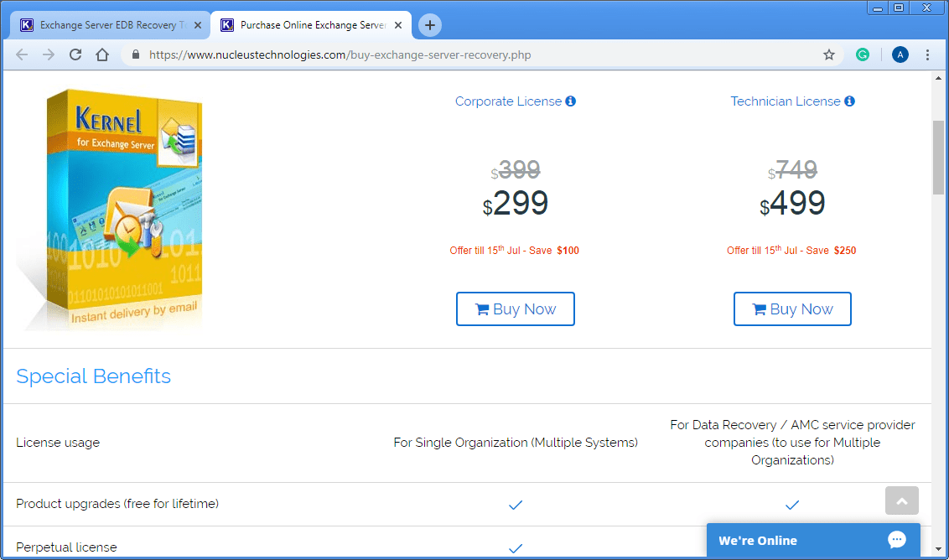Go to the browser home page
This screenshot has height=560, width=949.
tap(102, 54)
